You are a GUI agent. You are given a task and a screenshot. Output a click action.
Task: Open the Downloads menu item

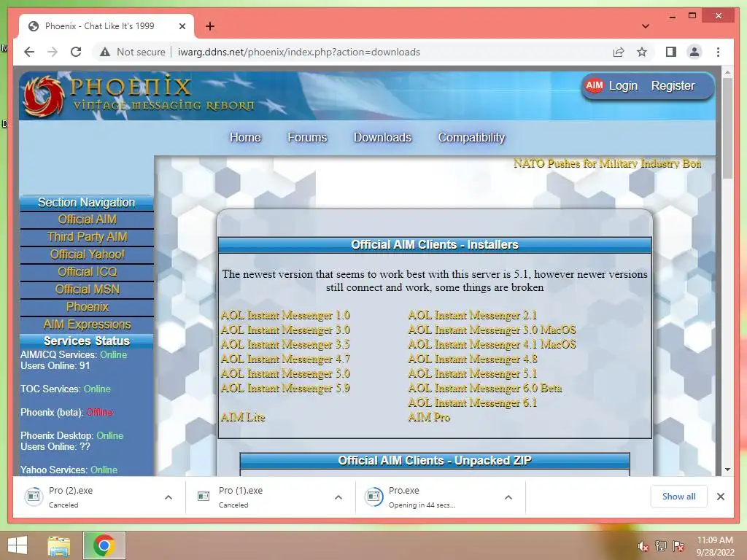click(x=382, y=138)
